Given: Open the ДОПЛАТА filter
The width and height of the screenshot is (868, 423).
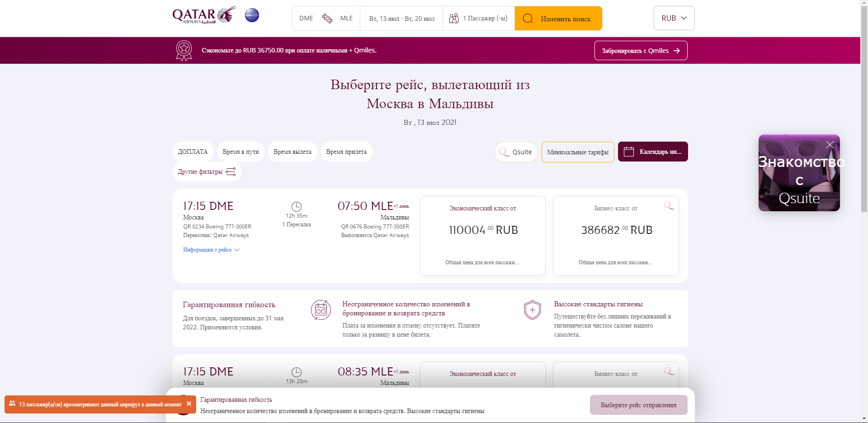Looking at the screenshot, I should pos(193,152).
